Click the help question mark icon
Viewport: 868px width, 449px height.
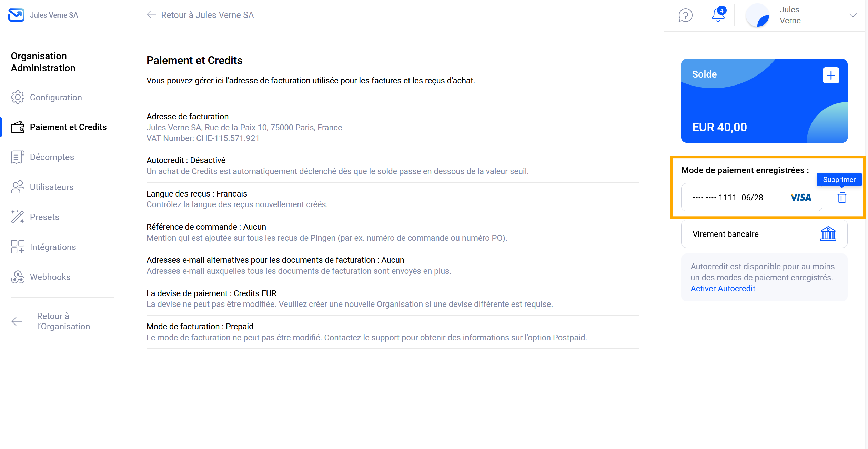click(x=685, y=15)
